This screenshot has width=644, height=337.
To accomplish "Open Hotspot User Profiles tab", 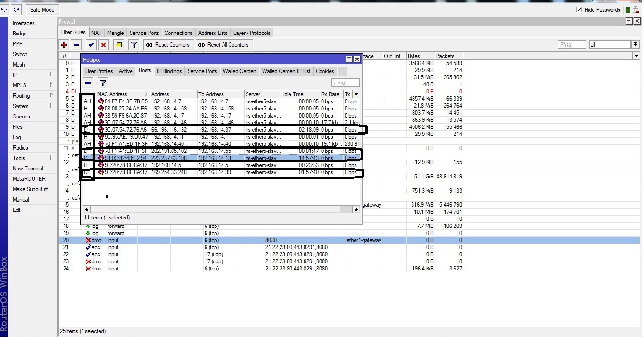I will 99,71.
